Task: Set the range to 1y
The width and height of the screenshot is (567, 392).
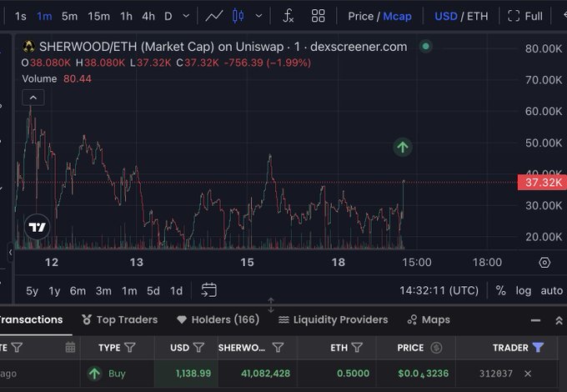Action: point(54,291)
